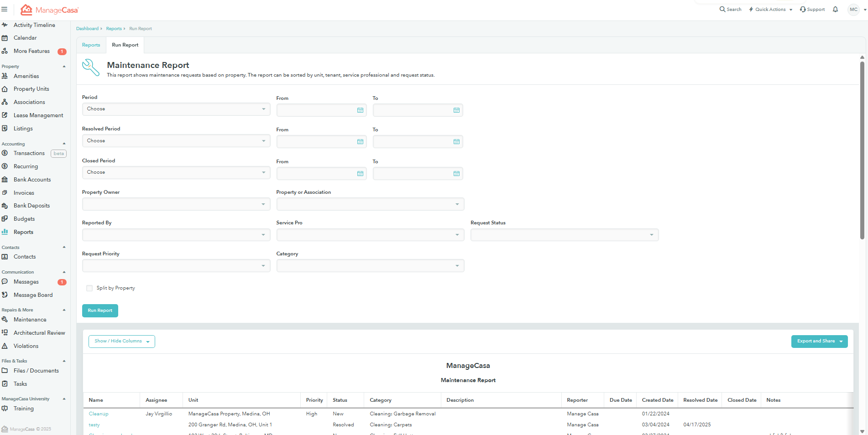Click the Period To date field
Screen dimensions: 868x435
pos(418,110)
